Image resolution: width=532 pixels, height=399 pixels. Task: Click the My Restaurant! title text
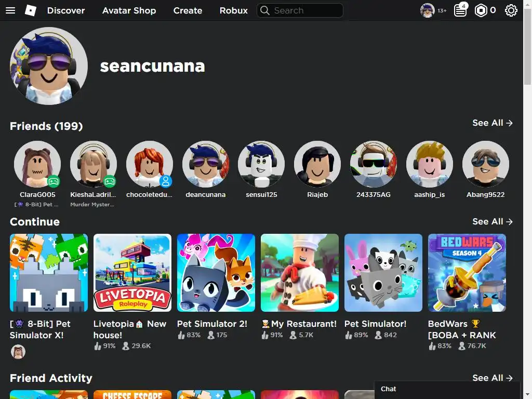[299, 324]
